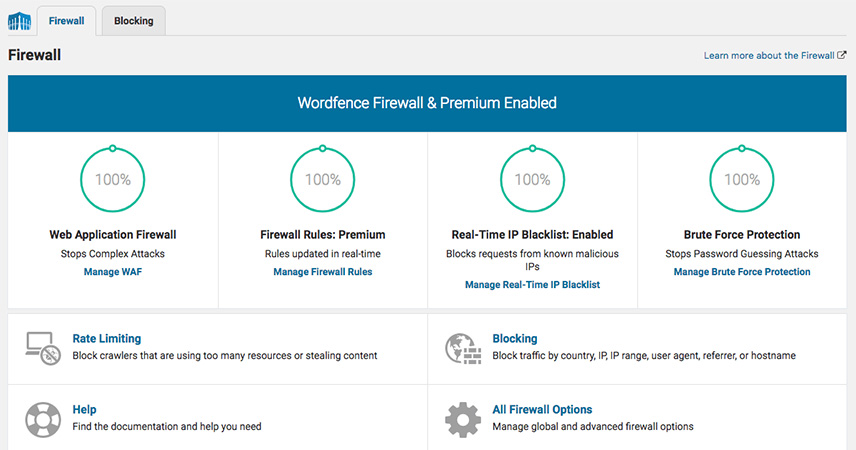Click the Wordfence logo icon
The height and width of the screenshot is (450, 856).
tap(19, 21)
